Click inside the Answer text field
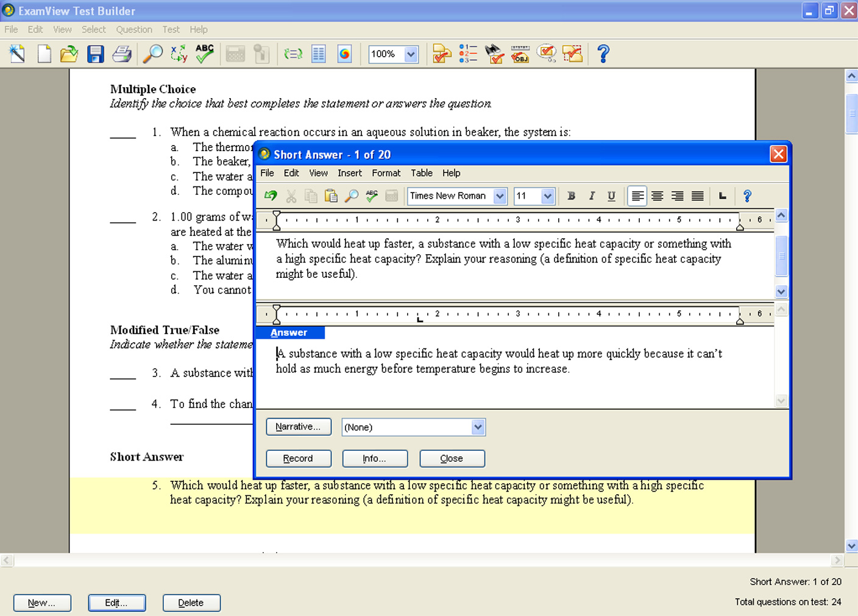The width and height of the screenshot is (858, 616). [x=515, y=373]
